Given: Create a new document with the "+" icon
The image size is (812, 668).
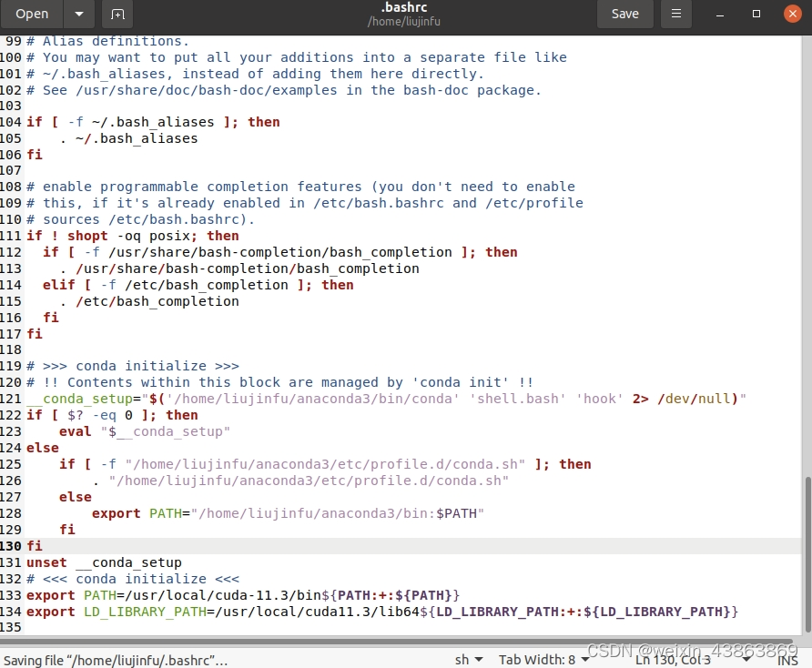Looking at the screenshot, I should coord(118,14).
